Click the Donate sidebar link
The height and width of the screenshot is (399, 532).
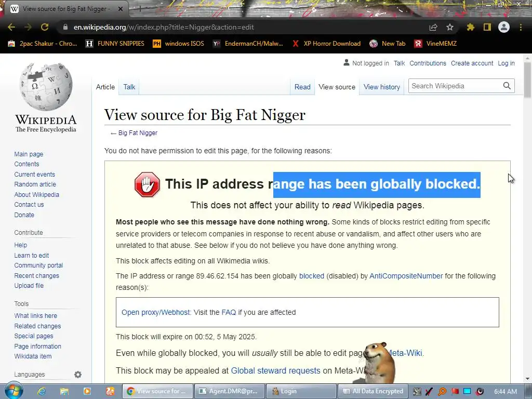tap(24, 215)
